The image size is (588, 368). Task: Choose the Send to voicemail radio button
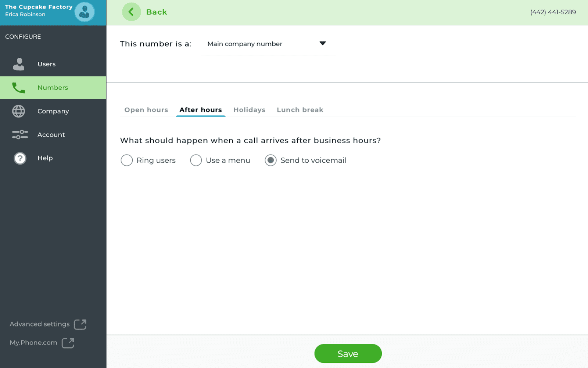coord(270,160)
